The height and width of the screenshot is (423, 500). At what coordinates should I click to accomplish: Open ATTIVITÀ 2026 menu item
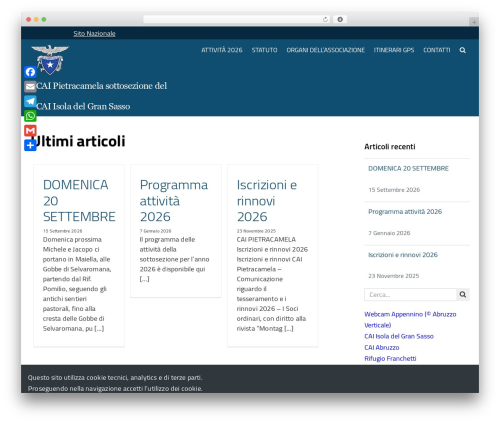click(x=222, y=50)
